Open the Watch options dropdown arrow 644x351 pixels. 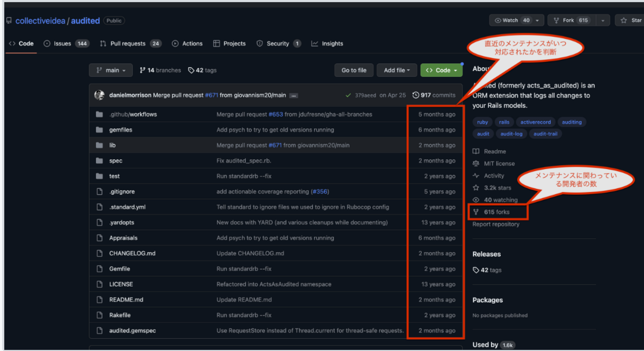tap(538, 20)
